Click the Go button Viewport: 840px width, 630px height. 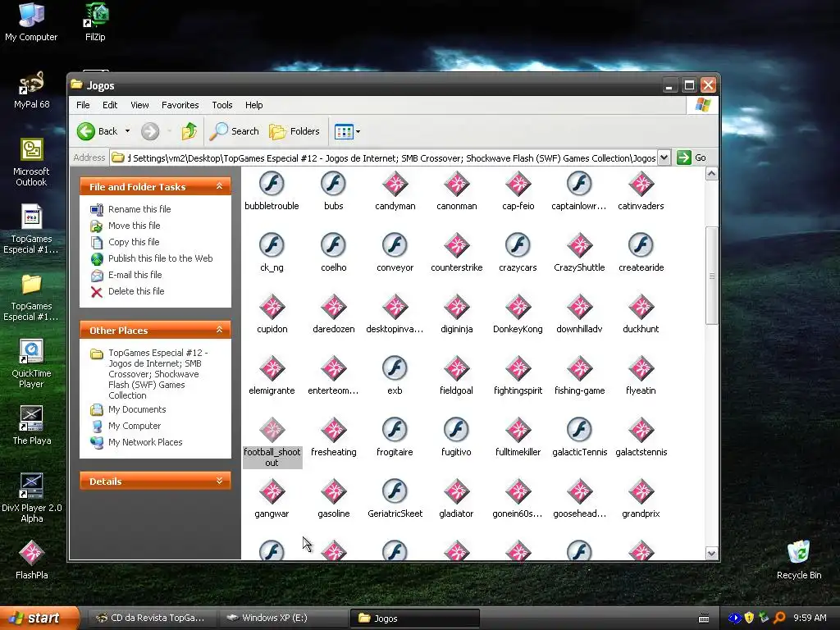tap(692, 157)
